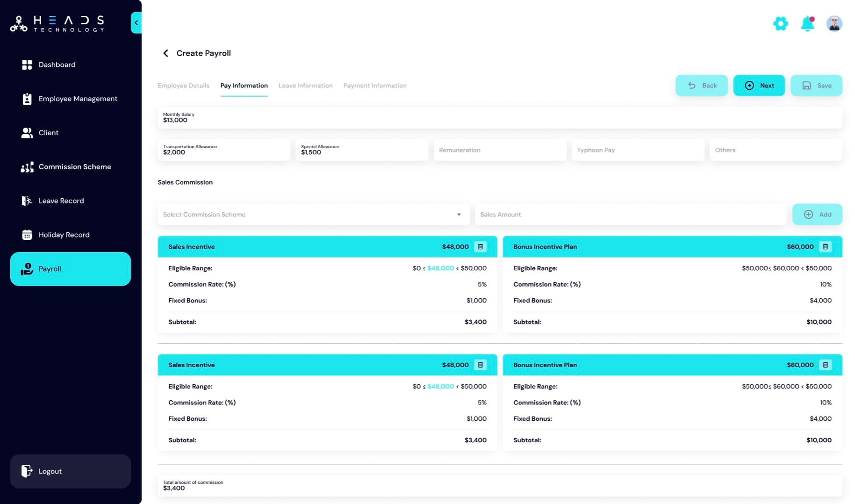Select the Holiday Record calendar icon
Image resolution: width=855 pixels, height=504 pixels.
[x=27, y=234]
